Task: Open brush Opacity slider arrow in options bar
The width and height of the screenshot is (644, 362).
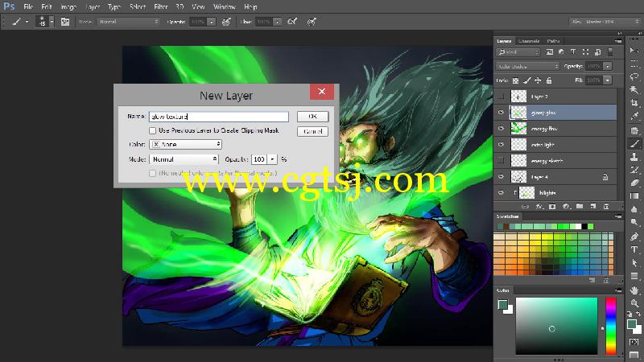Action: tap(211, 22)
